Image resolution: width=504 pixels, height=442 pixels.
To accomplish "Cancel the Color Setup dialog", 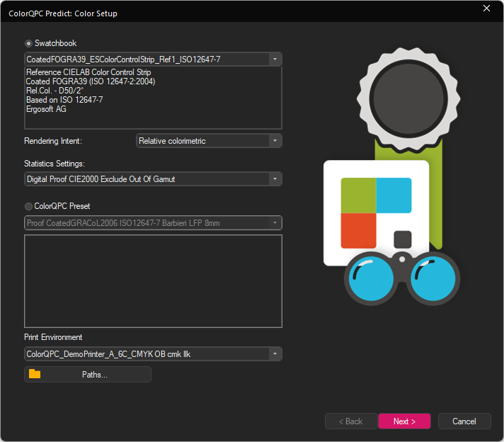I will coord(464,421).
